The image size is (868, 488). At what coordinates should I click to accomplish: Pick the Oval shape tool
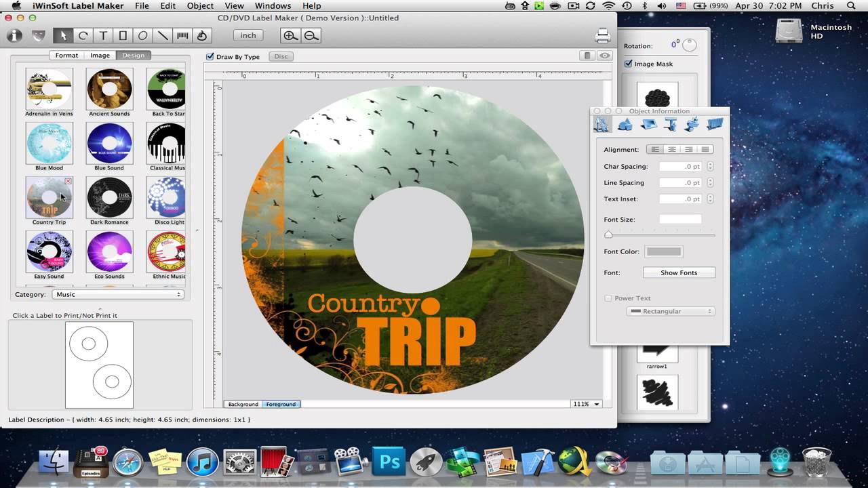[x=143, y=35]
